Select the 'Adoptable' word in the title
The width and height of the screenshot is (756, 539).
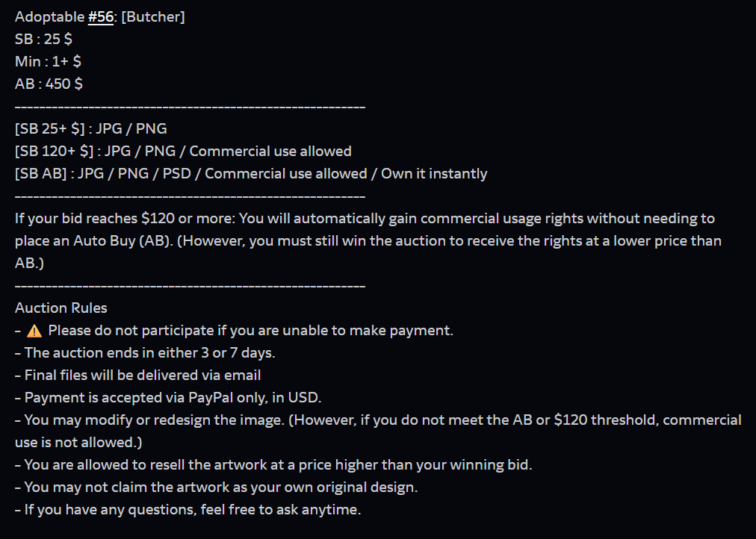pyautogui.click(x=49, y=17)
